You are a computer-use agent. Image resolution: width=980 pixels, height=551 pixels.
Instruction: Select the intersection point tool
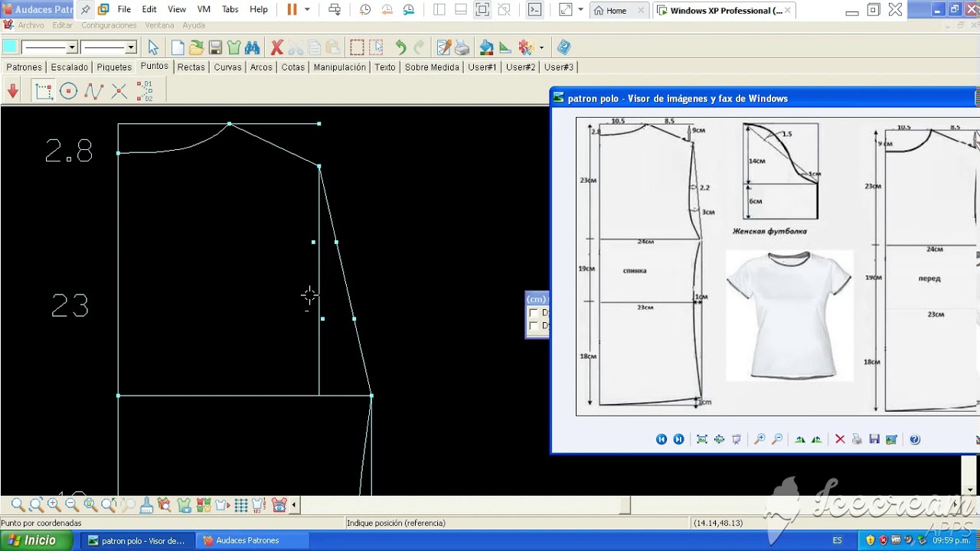(x=119, y=92)
